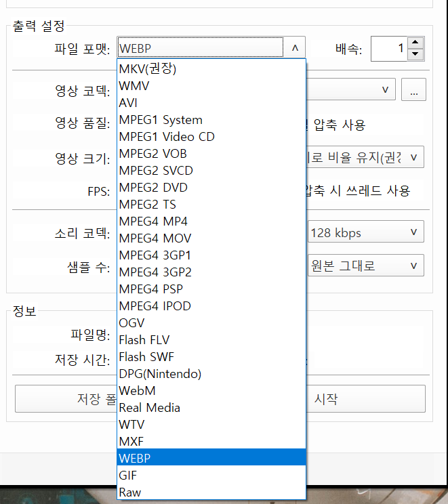Select OGV in the format list
448x504 pixels.
pos(211,323)
